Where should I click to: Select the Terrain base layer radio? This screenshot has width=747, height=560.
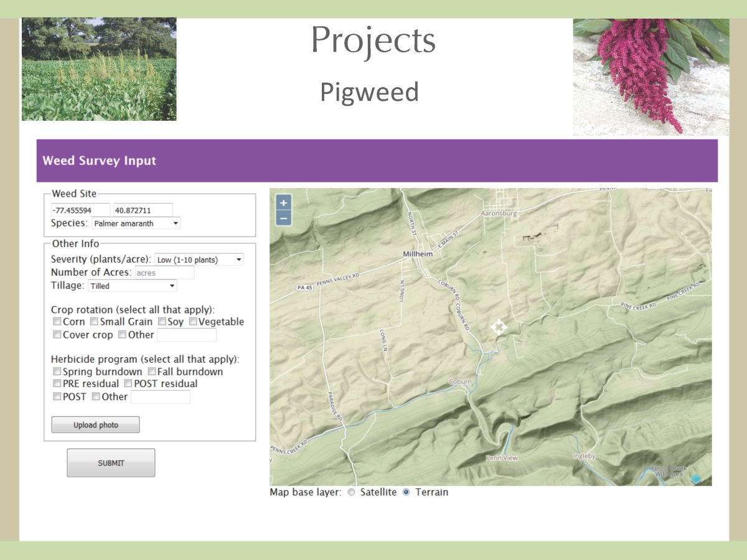click(x=406, y=492)
